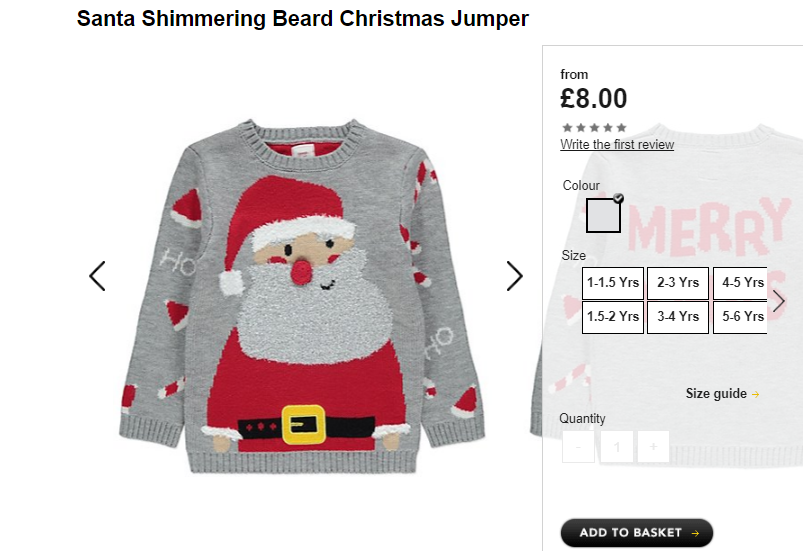Choose the 3-4 Yrs size option
Viewport: 803px width, 551px height.
click(678, 317)
